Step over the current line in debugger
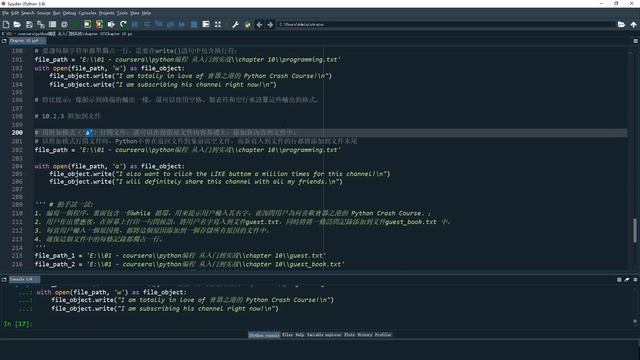This screenshot has width=640, height=360. tap(147, 24)
